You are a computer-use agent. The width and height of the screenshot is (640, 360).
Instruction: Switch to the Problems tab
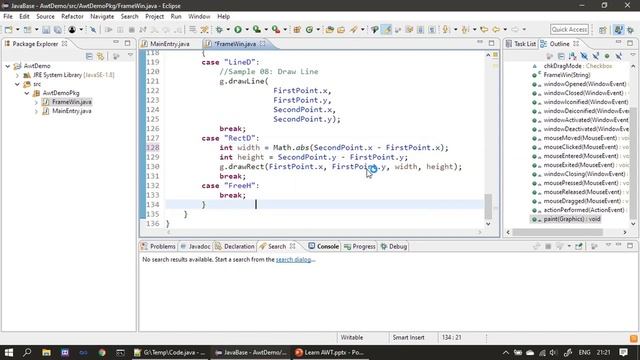tap(158, 247)
